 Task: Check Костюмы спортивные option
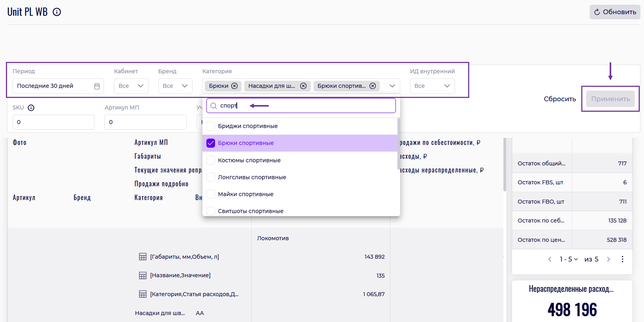point(211,160)
